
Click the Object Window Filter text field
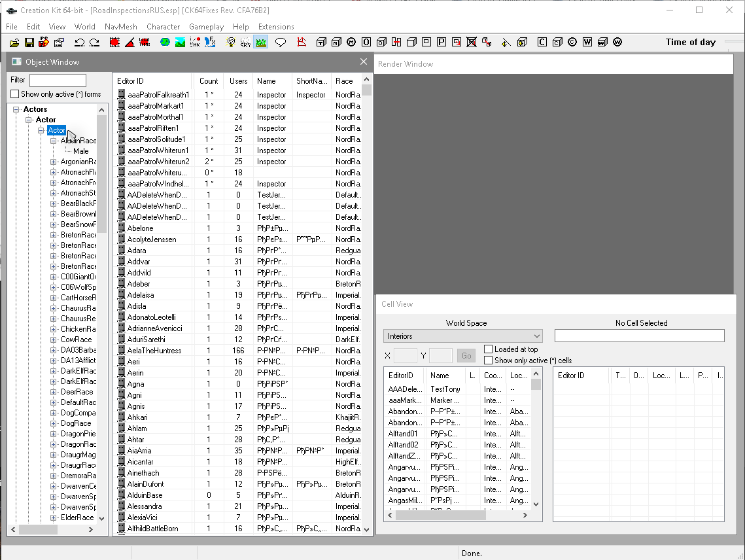pyautogui.click(x=58, y=80)
